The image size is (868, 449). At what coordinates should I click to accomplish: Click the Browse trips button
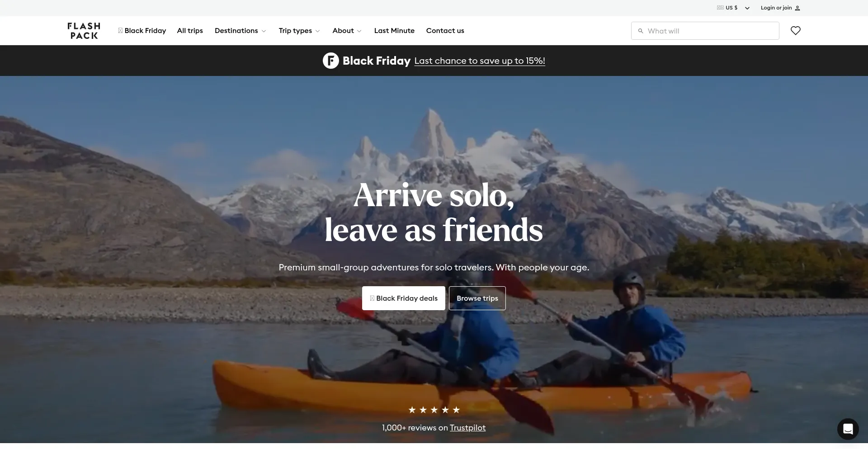pyautogui.click(x=477, y=298)
